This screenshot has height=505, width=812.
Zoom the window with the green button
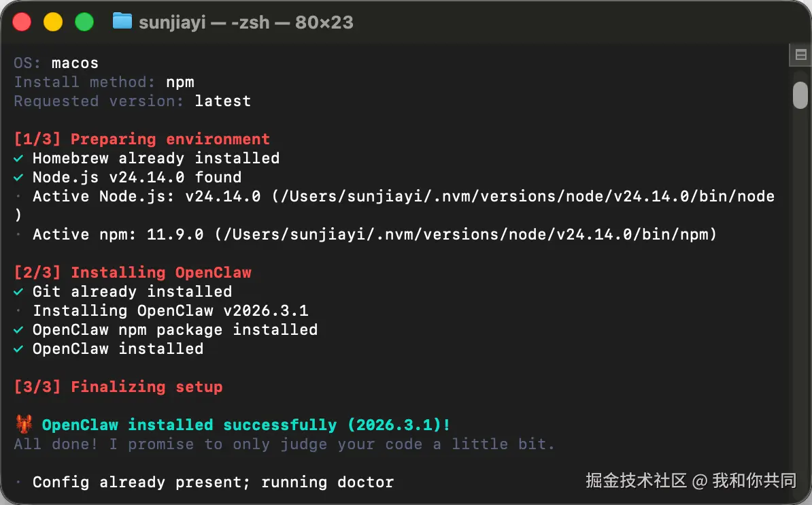(84, 22)
